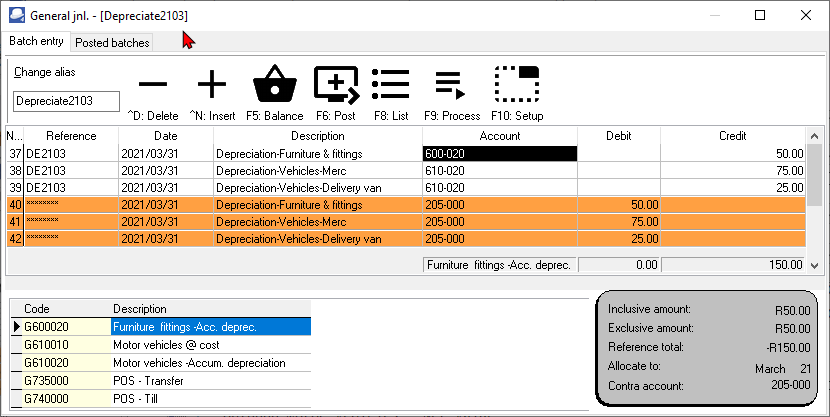Click the app icon in the title bar
Viewport: 830px width, 417px height.
(17, 15)
